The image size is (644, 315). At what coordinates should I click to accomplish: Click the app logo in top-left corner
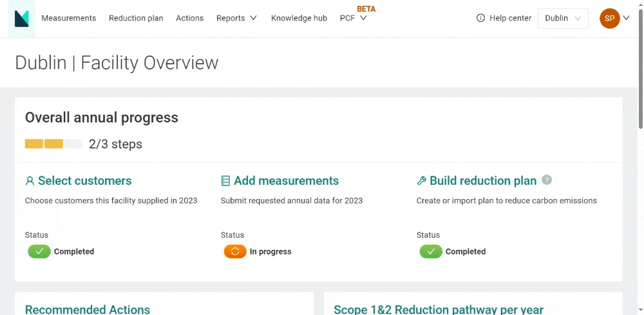[x=22, y=19]
